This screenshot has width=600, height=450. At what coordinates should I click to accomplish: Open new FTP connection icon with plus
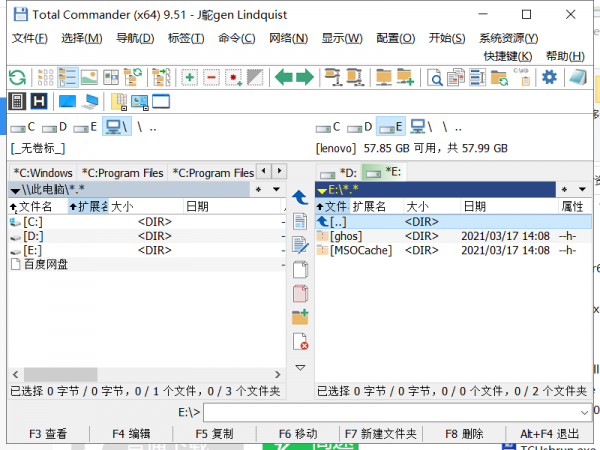405,78
